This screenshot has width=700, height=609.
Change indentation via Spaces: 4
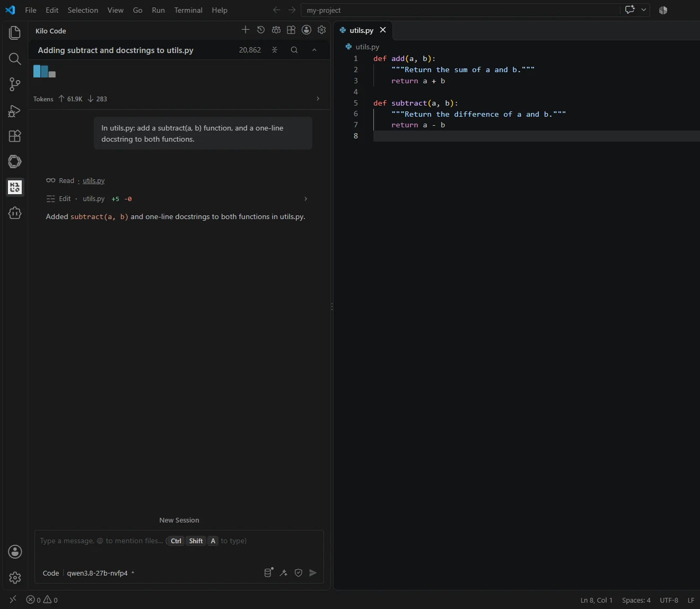[636, 600]
